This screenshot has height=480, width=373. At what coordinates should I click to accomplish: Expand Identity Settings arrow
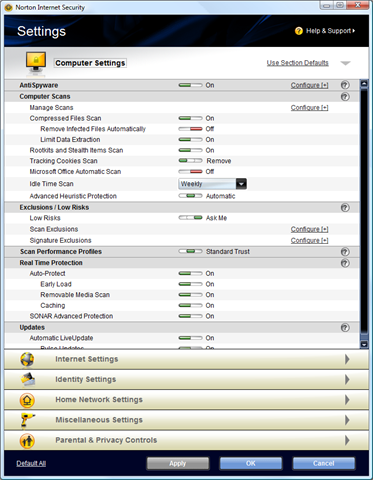(x=347, y=380)
